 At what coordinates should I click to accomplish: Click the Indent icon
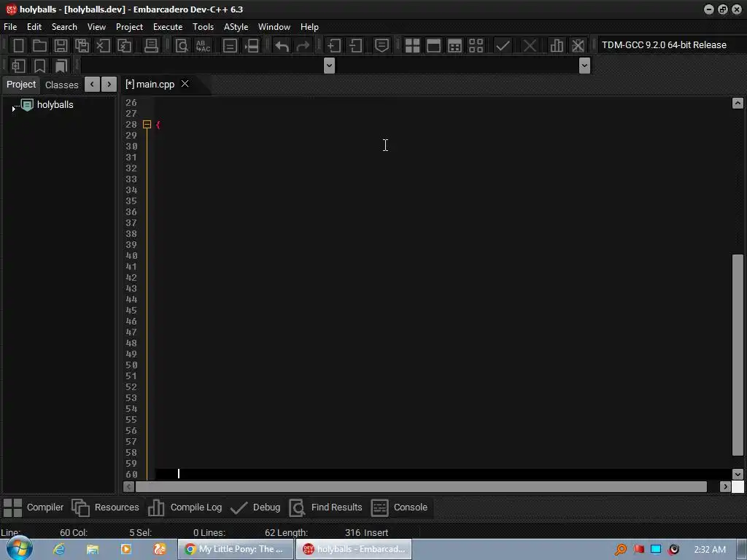point(334,46)
